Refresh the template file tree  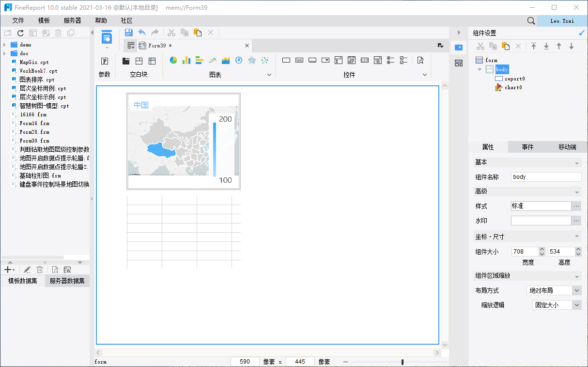[x=20, y=33]
